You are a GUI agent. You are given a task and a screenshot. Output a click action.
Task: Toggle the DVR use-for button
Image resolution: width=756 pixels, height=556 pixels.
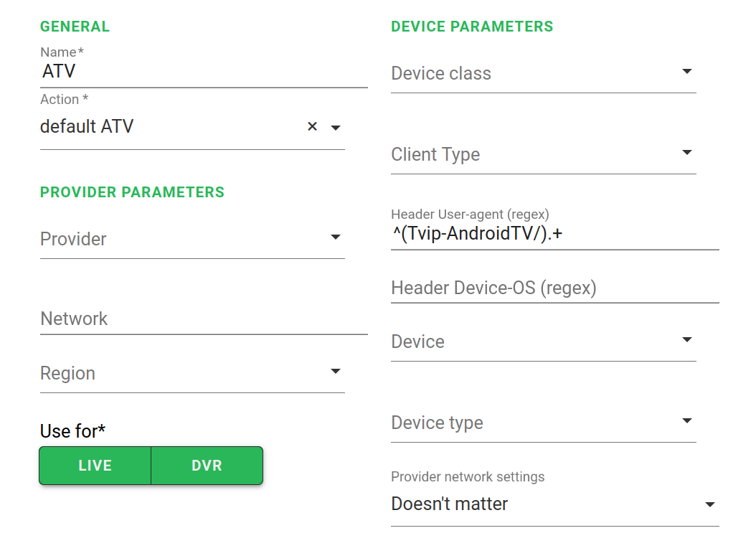pos(207,466)
